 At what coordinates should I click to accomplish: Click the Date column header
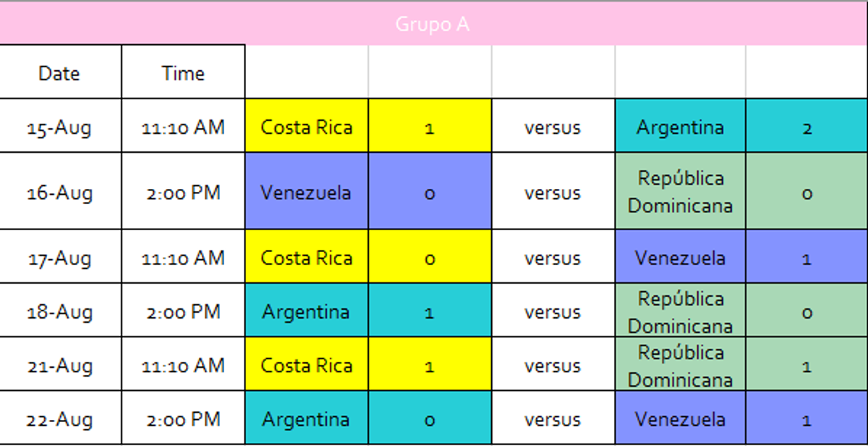[x=61, y=72]
